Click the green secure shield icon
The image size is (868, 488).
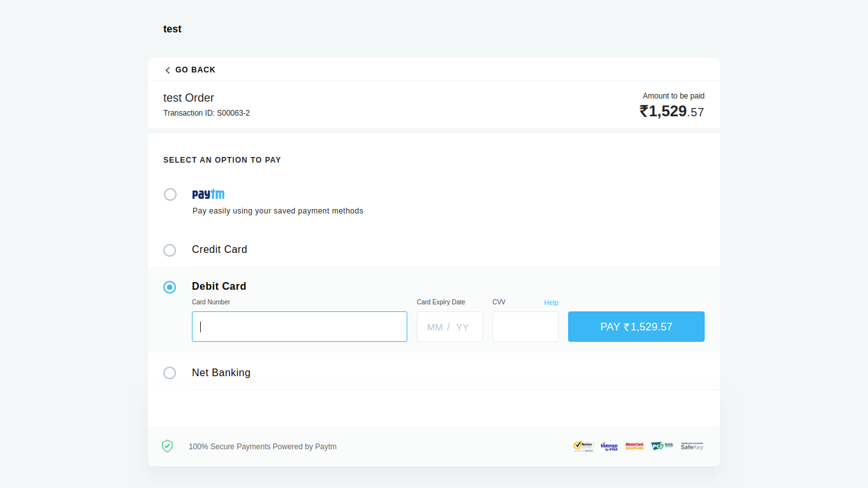[167, 446]
